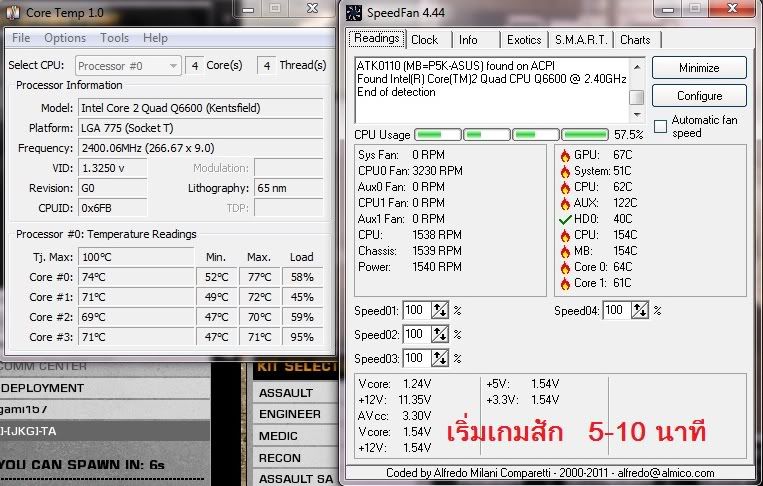Open the Exotics tab

524,40
